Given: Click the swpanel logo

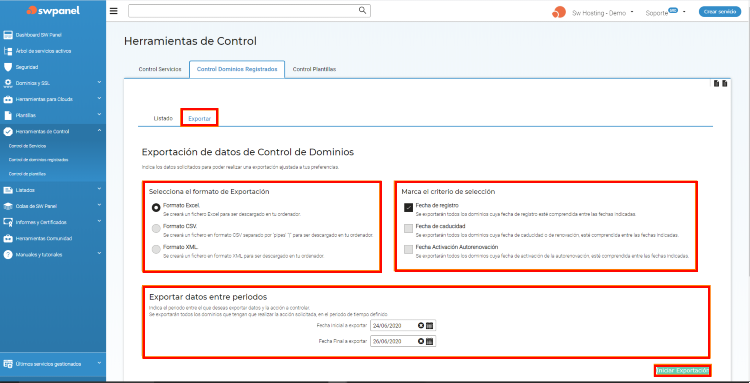Looking at the screenshot, I should (x=53, y=10).
